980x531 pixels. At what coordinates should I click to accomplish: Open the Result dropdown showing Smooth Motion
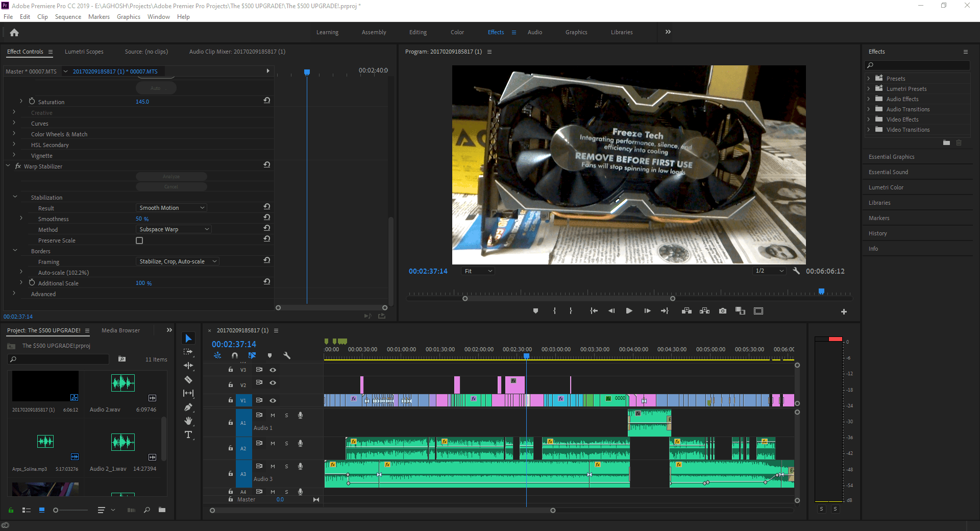pyautogui.click(x=170, y=207)
